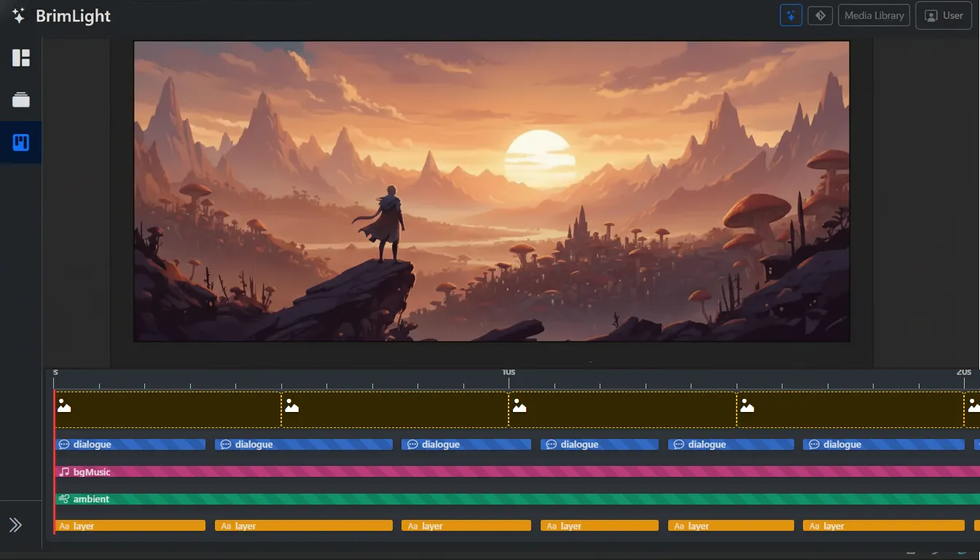
Task: Open the media drawer icon in the left sidebar
Action: coord(20,99)
